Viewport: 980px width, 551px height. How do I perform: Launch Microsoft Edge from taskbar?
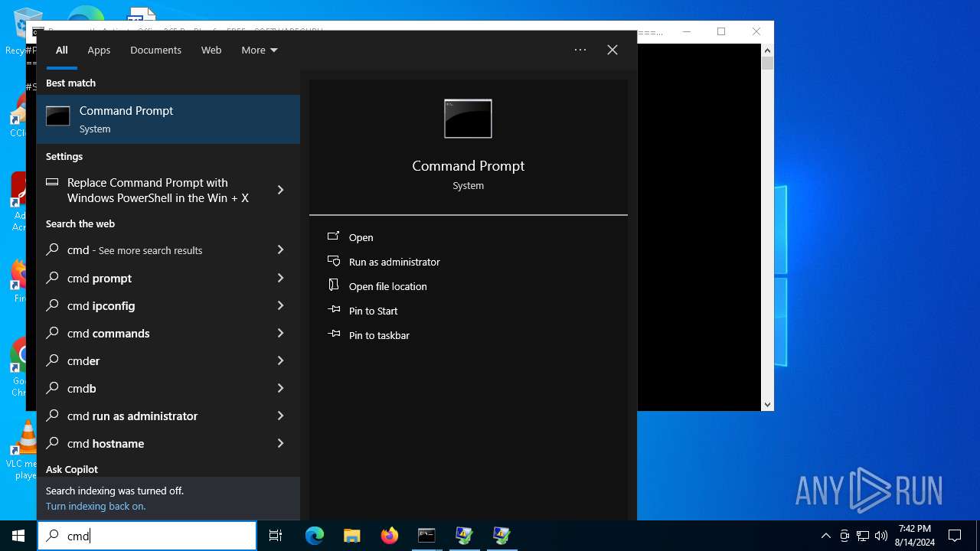pos(315,536)
